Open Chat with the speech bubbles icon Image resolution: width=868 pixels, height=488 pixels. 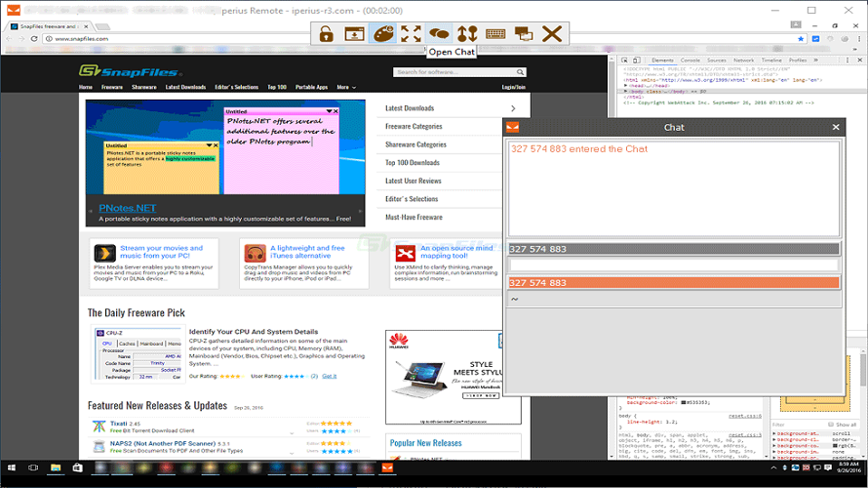point(440,34)
